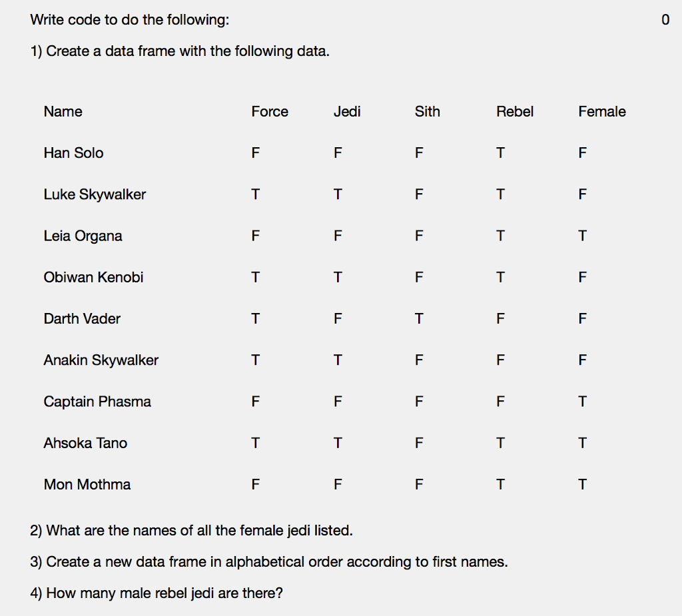The height and width of the screenshot is (616, 682).
Task: Click the Female column header
Action: (x=602, y=112)
